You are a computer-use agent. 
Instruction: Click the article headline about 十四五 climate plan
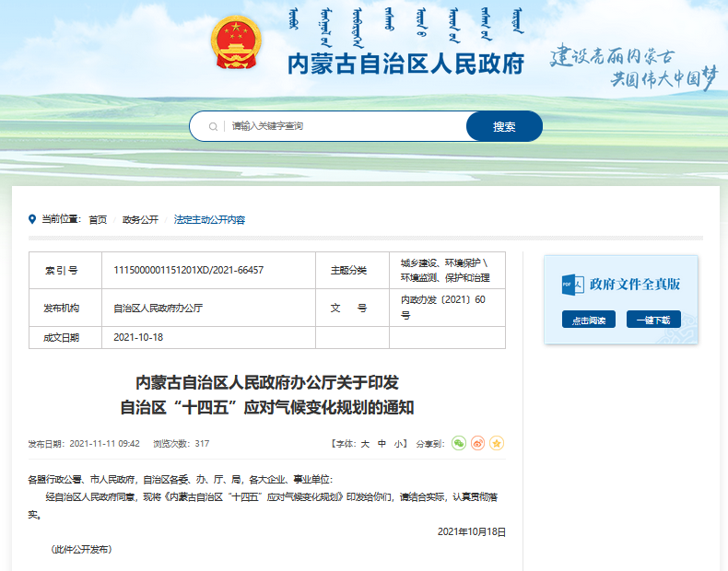267,395
